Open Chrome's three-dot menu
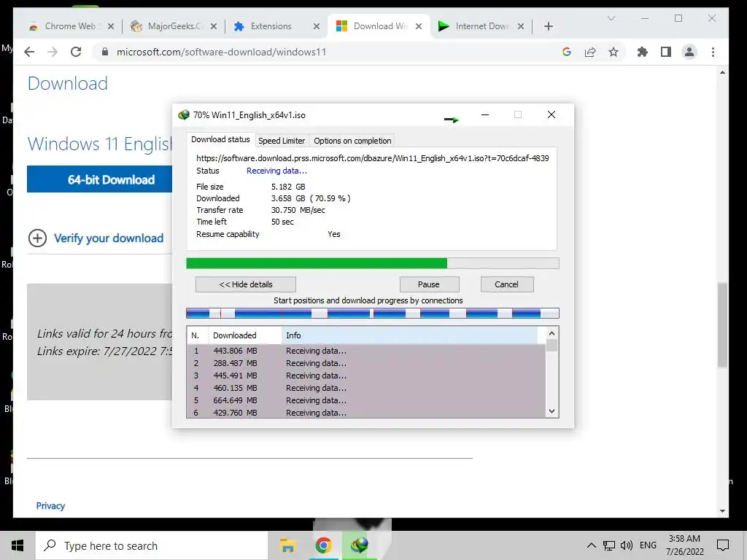This screenshot has width=747, height=560. [713, 52]
